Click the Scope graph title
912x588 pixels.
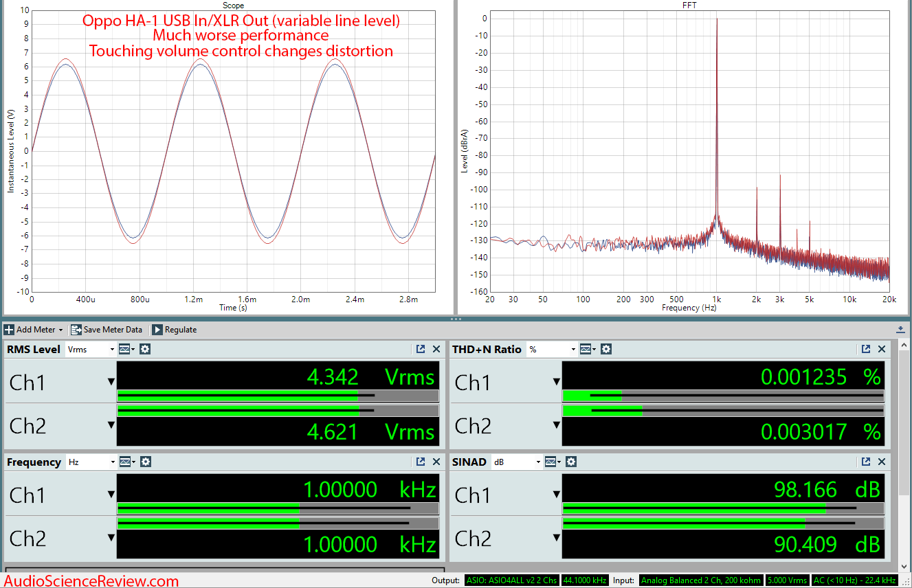click(233, 5)
